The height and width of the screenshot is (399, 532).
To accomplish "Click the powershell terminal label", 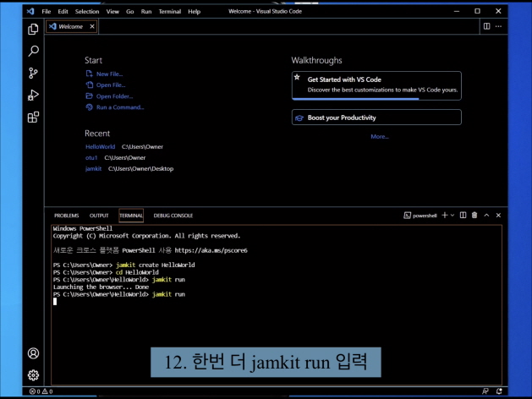I will [420, 216].
